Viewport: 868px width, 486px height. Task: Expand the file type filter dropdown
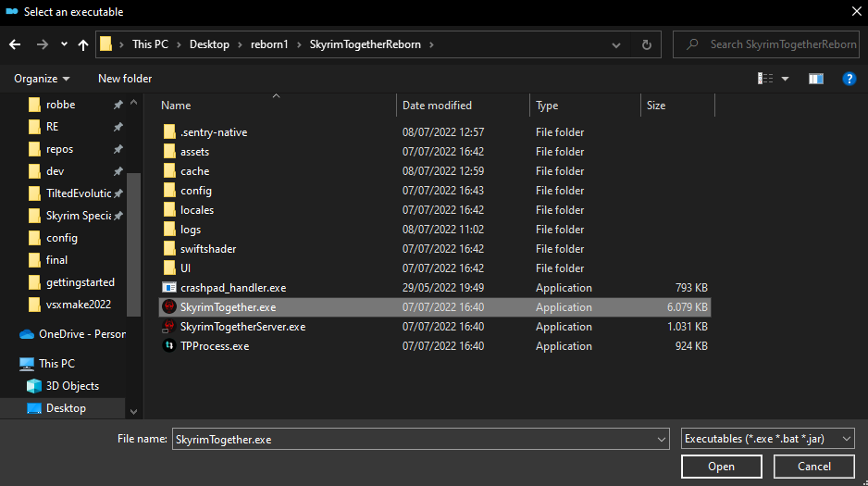[767, 439]
